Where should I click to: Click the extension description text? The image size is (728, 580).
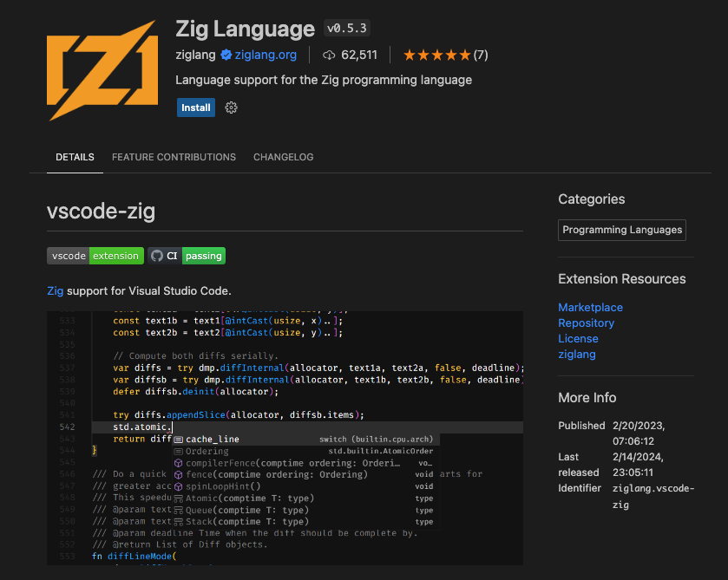point(324,80)
